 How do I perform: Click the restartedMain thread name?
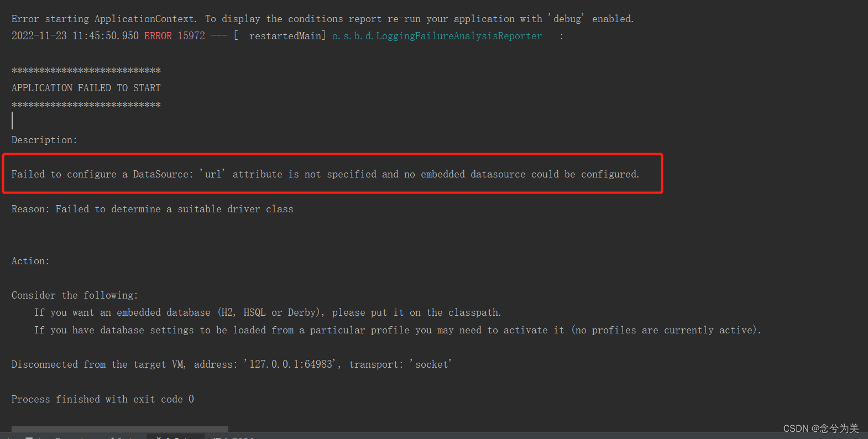tap(285, 36)
